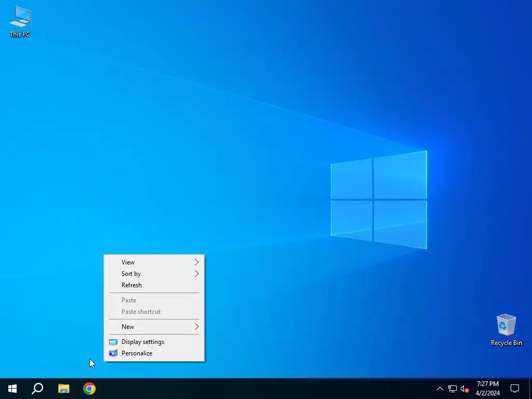Open taskbar search magnifier
This screenshot has width=532, height=399.
tap(37, 389)
